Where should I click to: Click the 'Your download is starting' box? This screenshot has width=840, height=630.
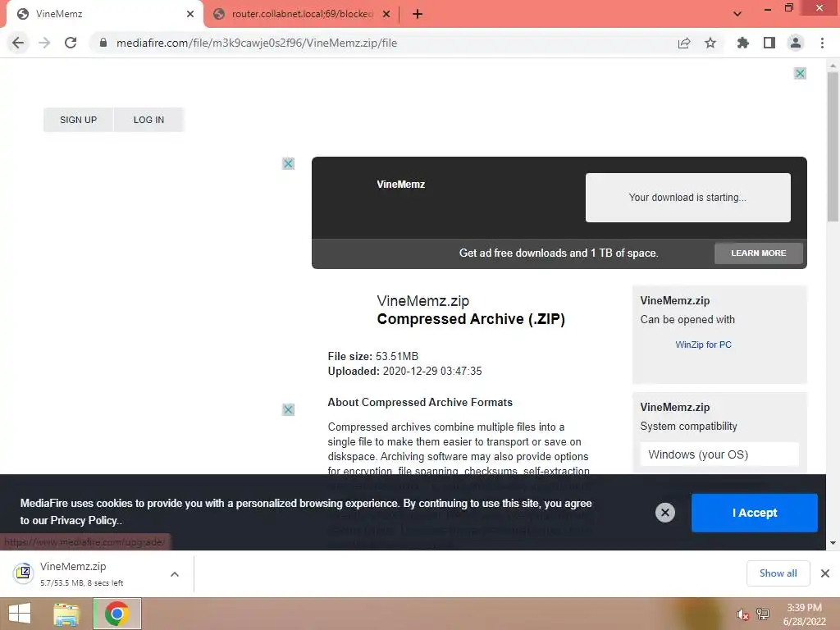[x=688, y=197]
